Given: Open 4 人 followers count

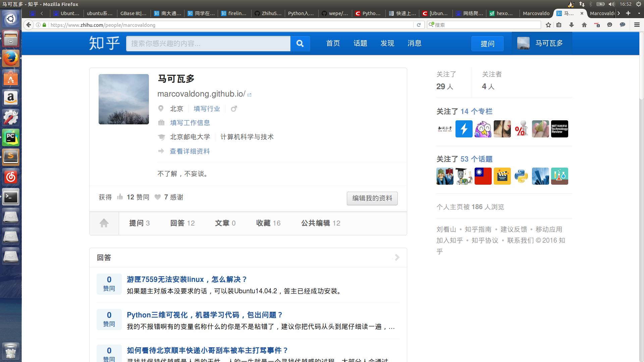Looking at the screenshot, I should coord(488,86).
